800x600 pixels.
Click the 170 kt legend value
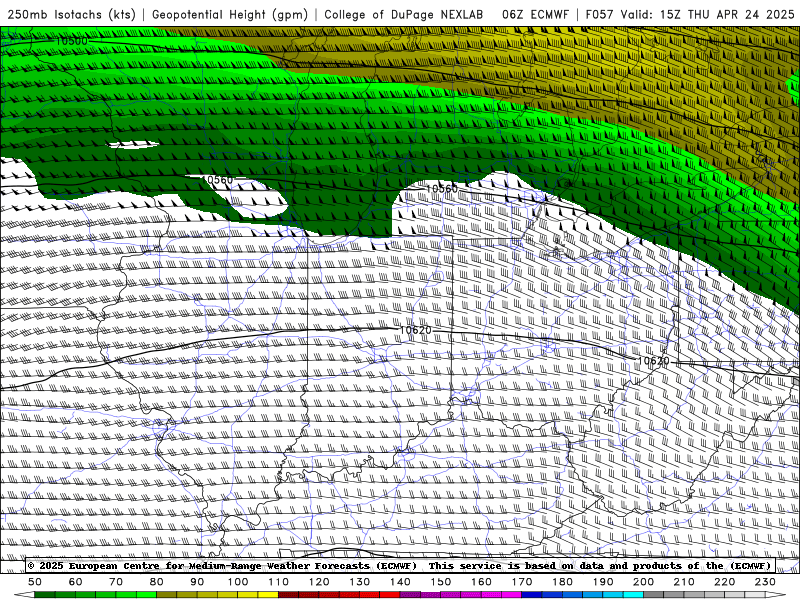tap(522, 582)
